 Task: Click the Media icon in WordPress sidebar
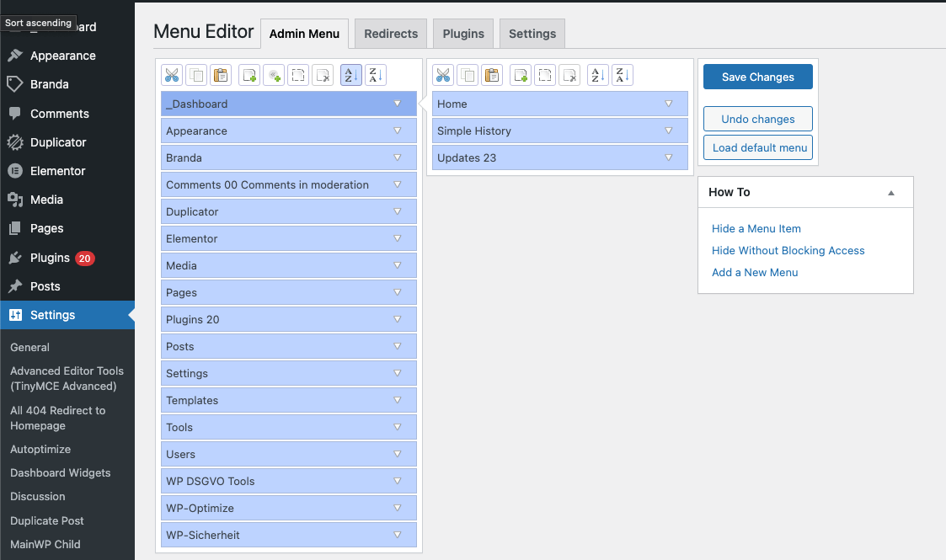click(x=15, y=200)
